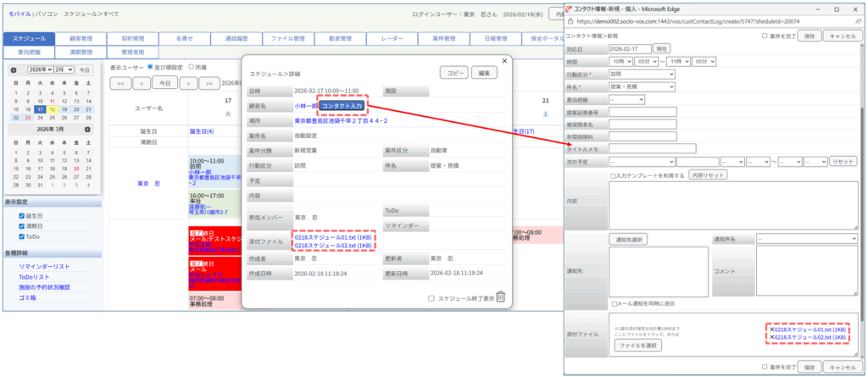Remove attached file 0218スケジュール01.txt with X

click(771, 329)
